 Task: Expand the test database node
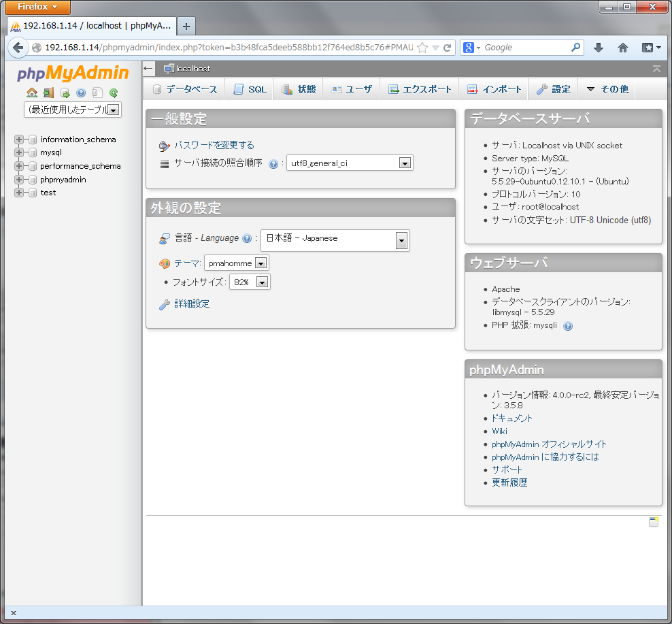tap(18, 193)
